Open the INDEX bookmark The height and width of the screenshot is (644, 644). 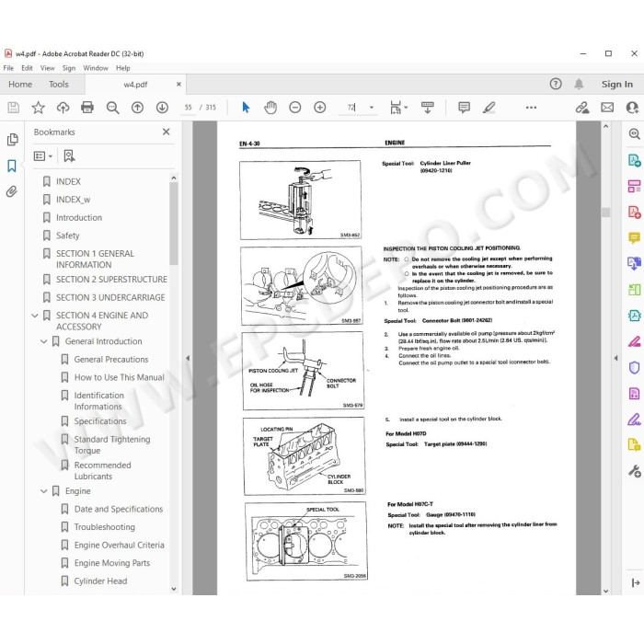(x=68, y=181)
